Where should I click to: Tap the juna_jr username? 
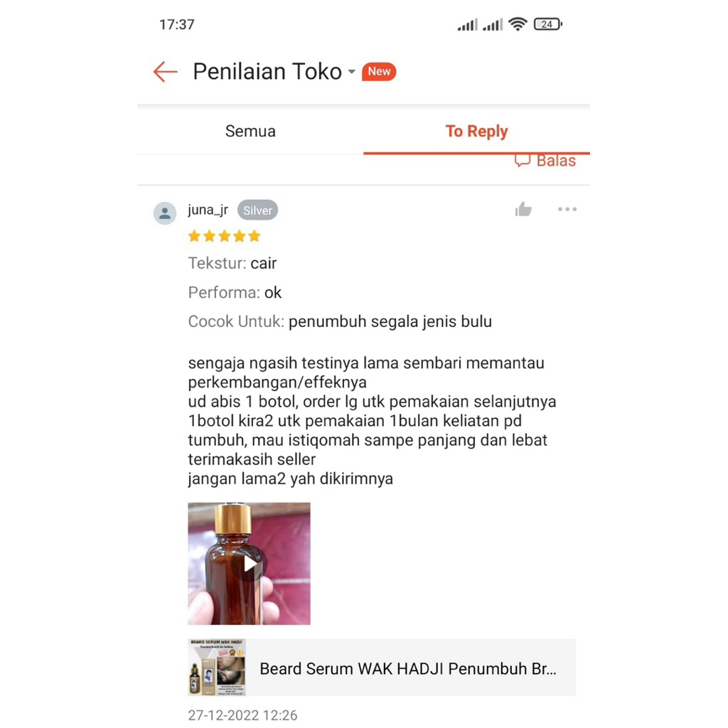[208, 210]
